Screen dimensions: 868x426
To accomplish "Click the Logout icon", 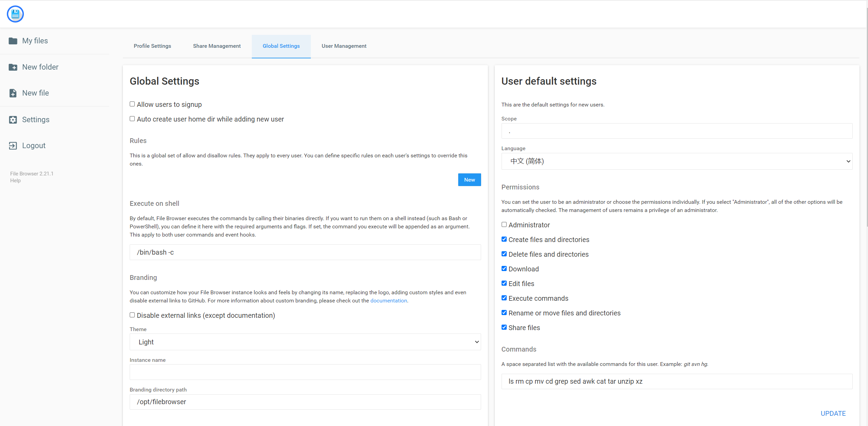I will click(x=13, y=145).
